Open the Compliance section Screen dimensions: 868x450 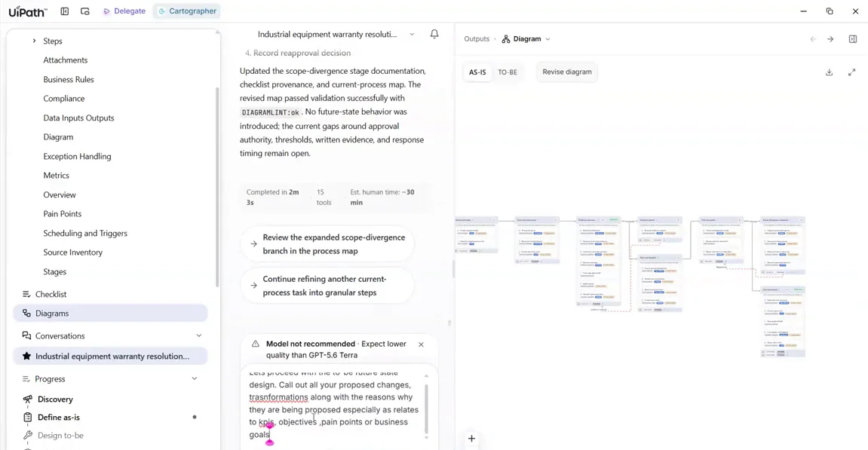click(64, 99)
